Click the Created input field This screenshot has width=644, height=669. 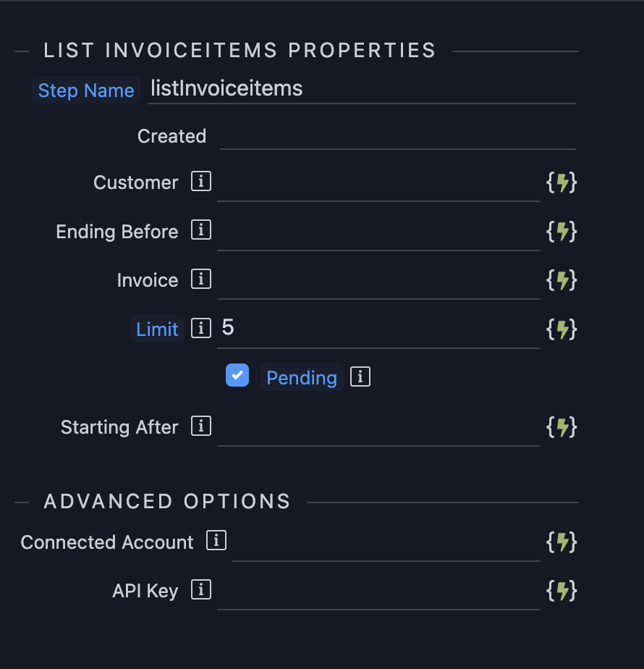pyautogui.click(x=398, y=136)
